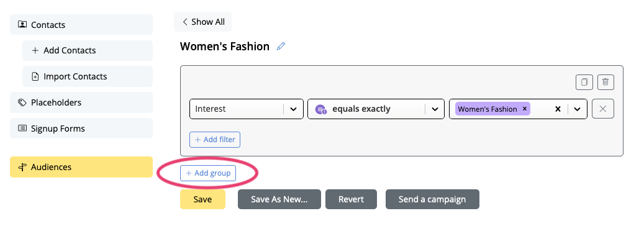644x234 pixels.
Task: Duplicate the filter group with copy icon
Action: [584, 82]
